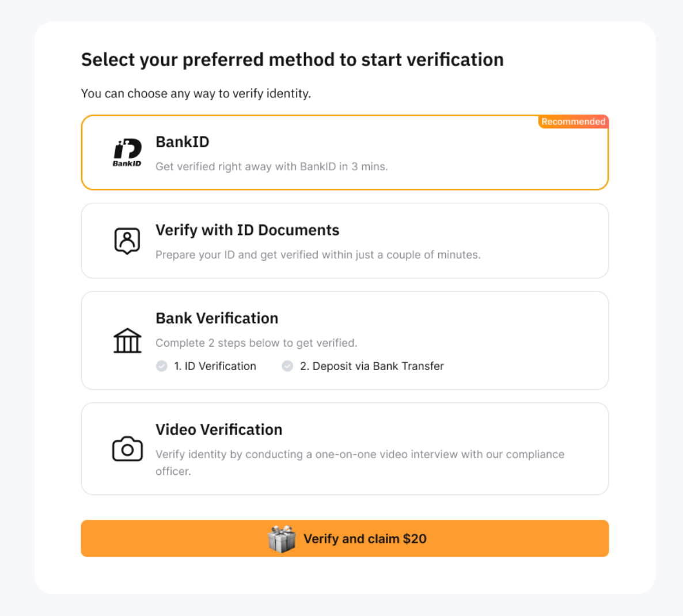
Task: Click the BankID logo icon
Action: 127,152
